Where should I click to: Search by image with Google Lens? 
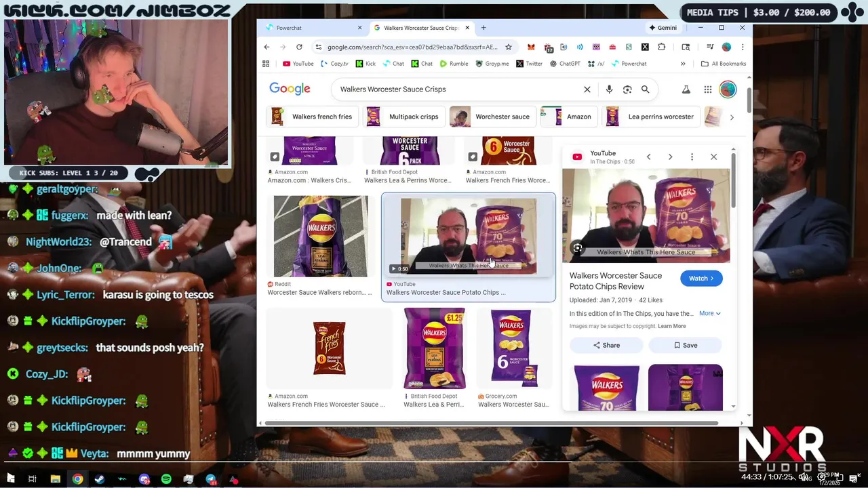pyautogui.click(x=627, y=89)
